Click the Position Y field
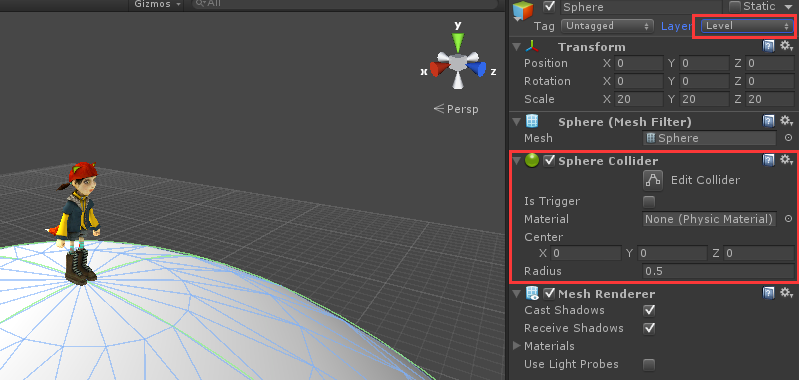 pyautogui.click(x=705, y=63)
